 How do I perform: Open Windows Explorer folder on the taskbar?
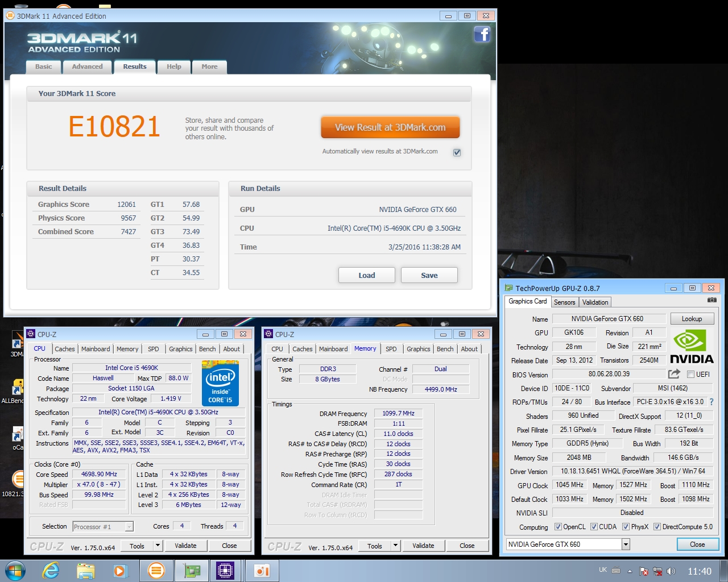(86, 571)
